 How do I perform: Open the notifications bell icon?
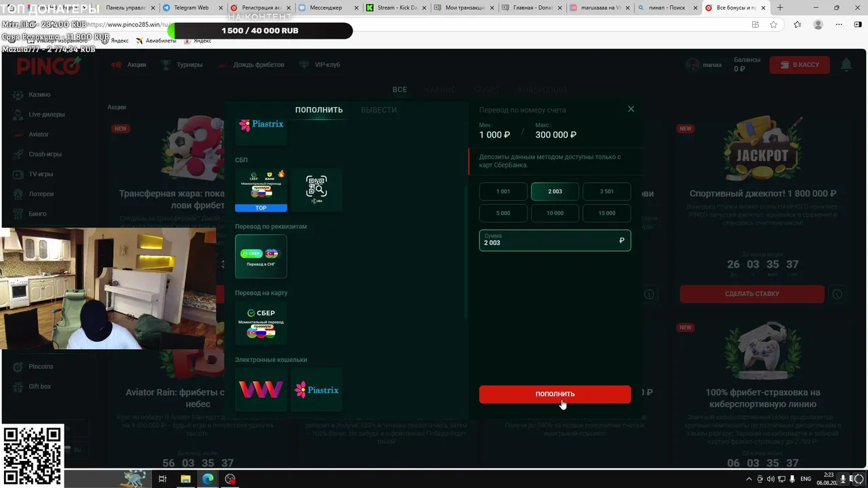click(846, 65)
